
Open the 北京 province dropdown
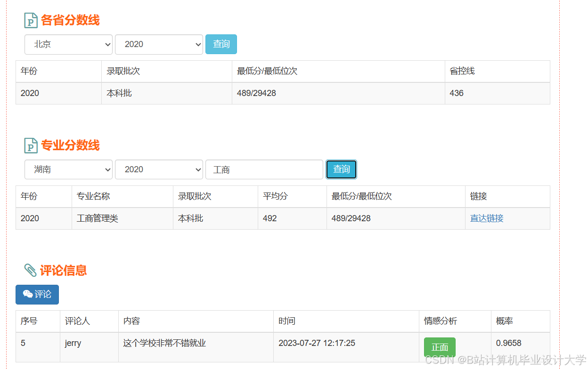tap(68, 44)
